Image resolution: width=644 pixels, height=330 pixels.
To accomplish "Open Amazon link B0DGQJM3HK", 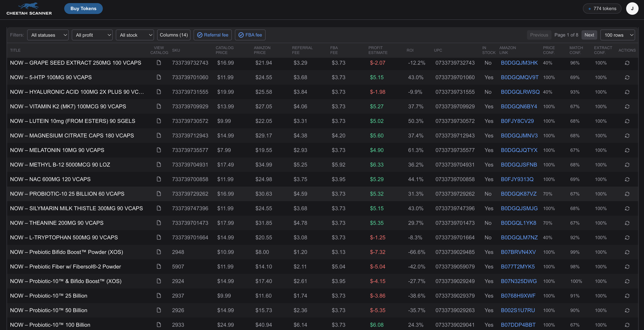I will tap(519, 63).
